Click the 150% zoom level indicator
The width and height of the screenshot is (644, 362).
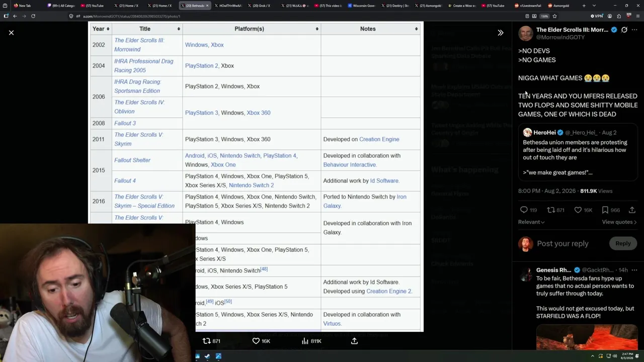544,16
